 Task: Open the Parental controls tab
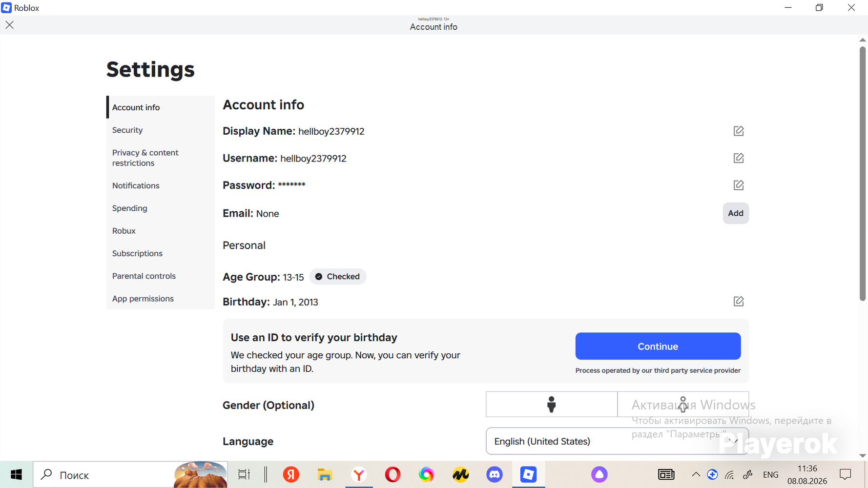tap(161, 276)
